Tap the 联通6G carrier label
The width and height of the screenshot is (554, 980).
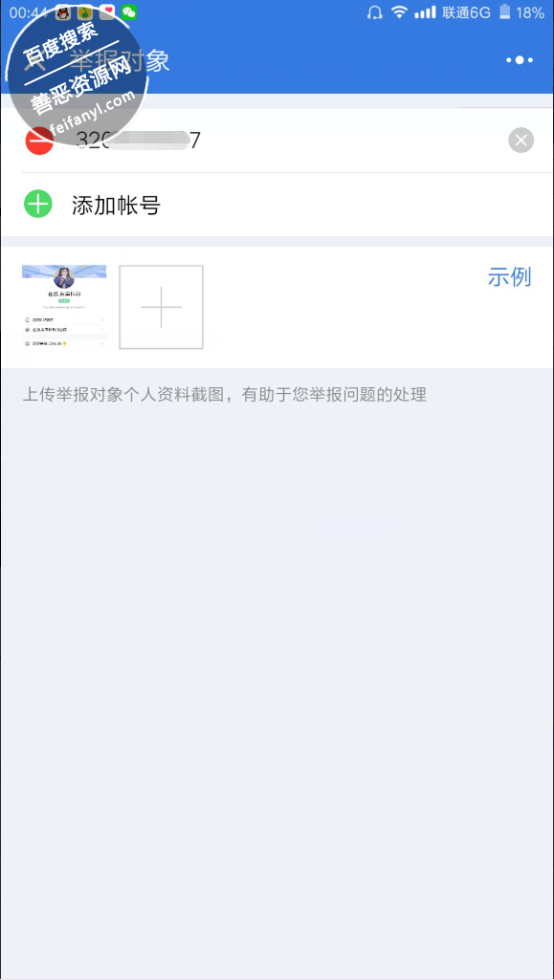[466, 12]
